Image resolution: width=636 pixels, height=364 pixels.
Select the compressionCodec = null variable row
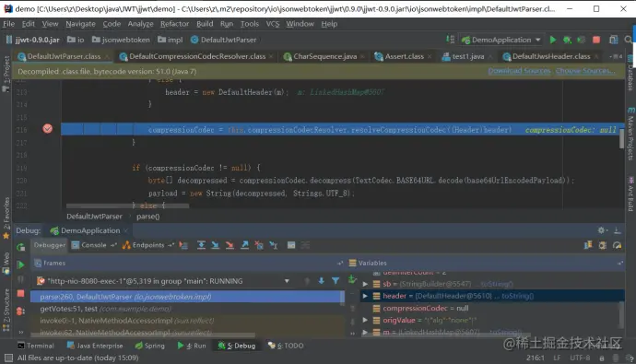[x=491, y=308]
